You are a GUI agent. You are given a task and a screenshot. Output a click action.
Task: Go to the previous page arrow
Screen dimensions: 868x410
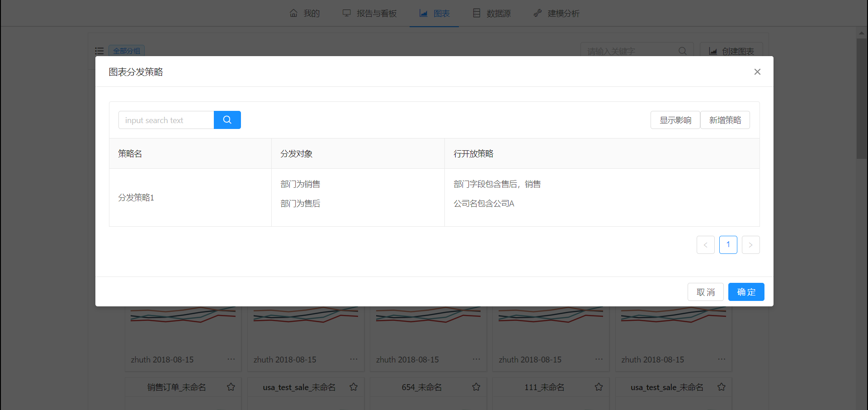[705, 245]
